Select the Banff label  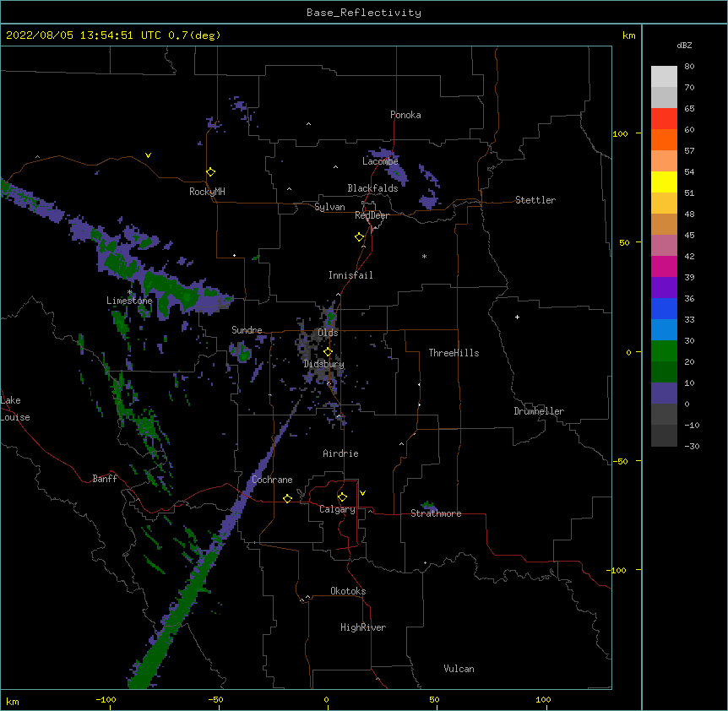click(x=105, y=479)
